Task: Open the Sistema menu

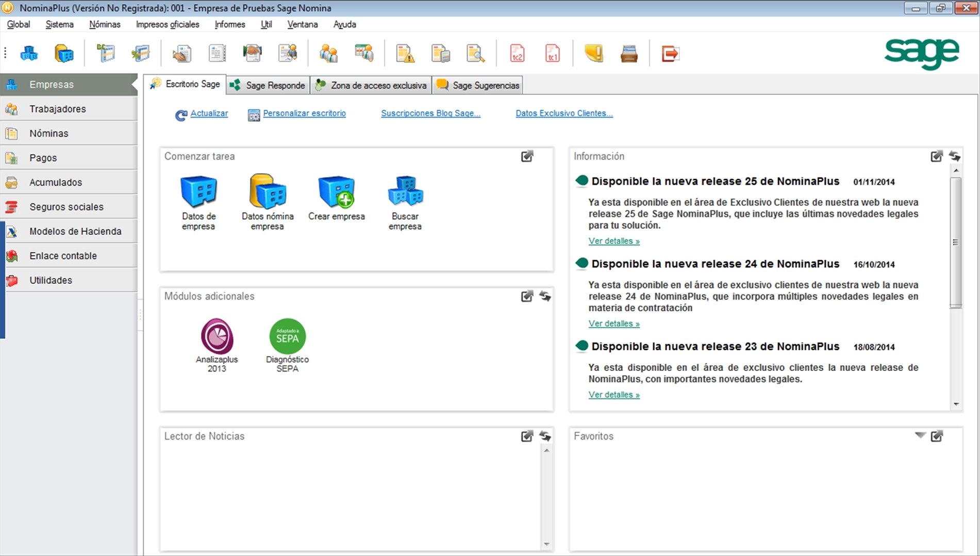Action: coord(59,24)
